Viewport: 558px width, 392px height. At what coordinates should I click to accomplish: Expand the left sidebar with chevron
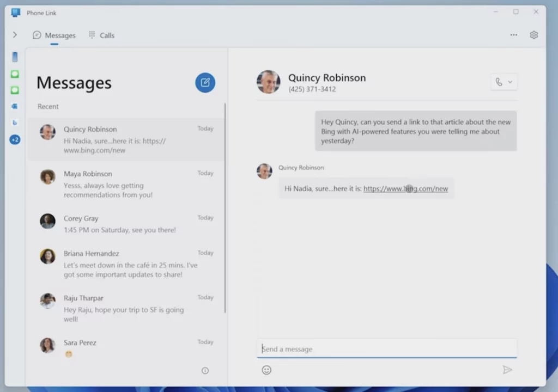[15, 35]
